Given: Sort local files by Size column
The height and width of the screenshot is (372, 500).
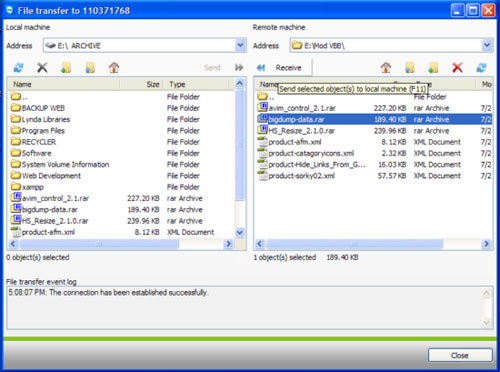Looking at the screenshot, I should (x=142, y=84).
